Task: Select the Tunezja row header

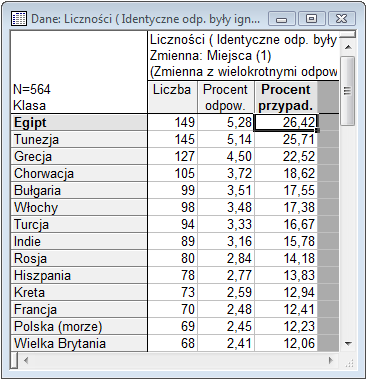Action: [79, 140]
